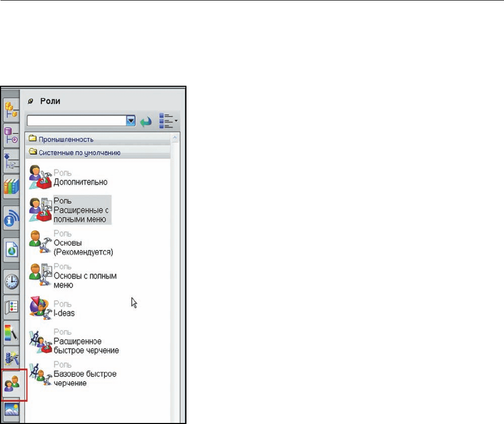Collapse the Системные по умолчанию folder
Viewport: 504px width, 424px height.
click(x=98, y=152)
